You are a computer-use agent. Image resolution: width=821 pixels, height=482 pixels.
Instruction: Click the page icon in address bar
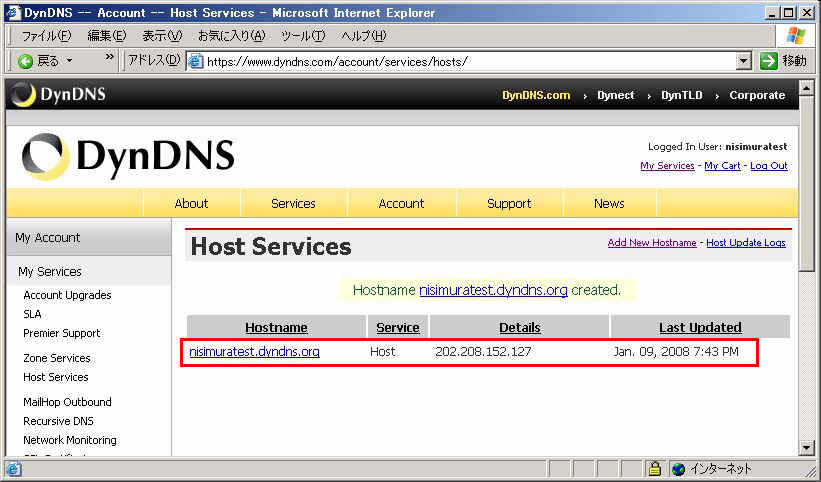[x=196, y=62]
